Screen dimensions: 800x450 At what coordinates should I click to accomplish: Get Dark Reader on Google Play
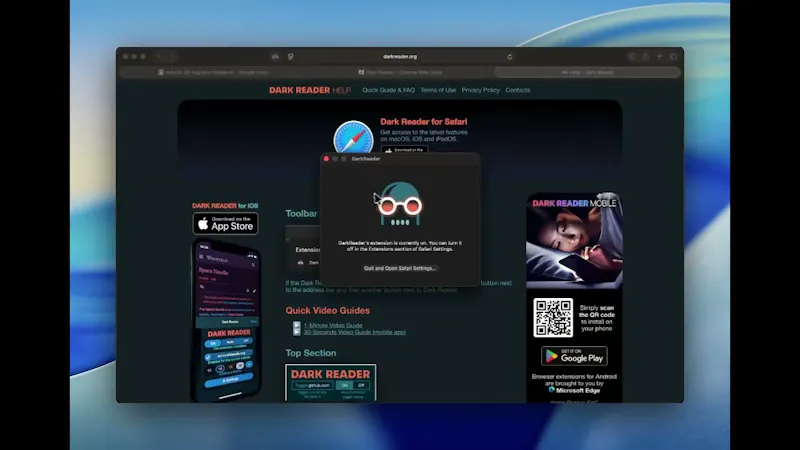574,356
